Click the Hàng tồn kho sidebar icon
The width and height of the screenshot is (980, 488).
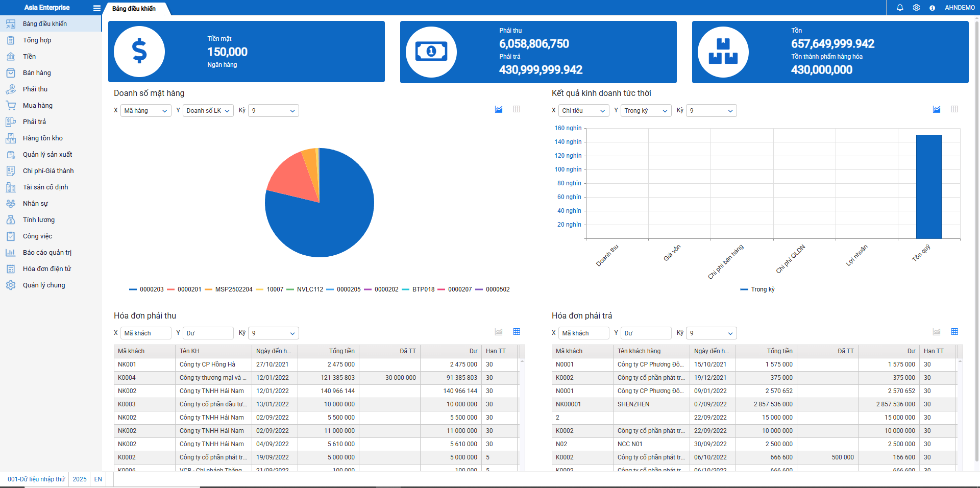point(11,138)
